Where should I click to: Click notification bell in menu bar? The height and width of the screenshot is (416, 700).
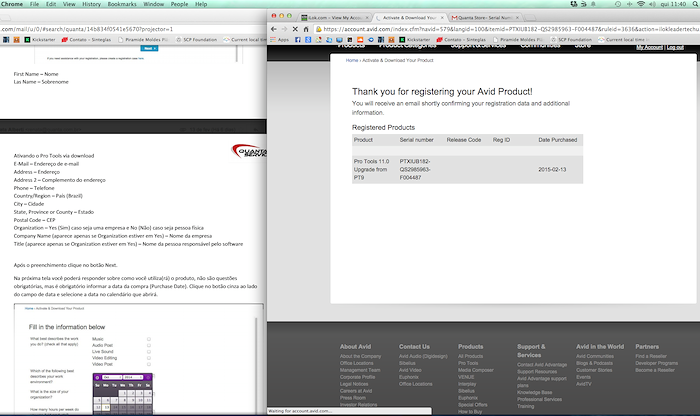coord(593,4)
